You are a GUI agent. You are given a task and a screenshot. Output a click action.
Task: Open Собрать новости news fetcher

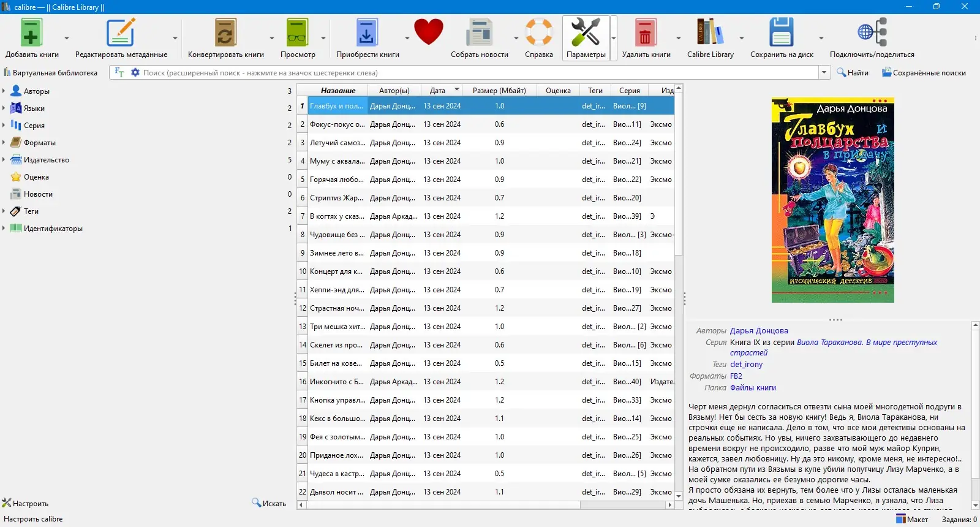point(479,32)
